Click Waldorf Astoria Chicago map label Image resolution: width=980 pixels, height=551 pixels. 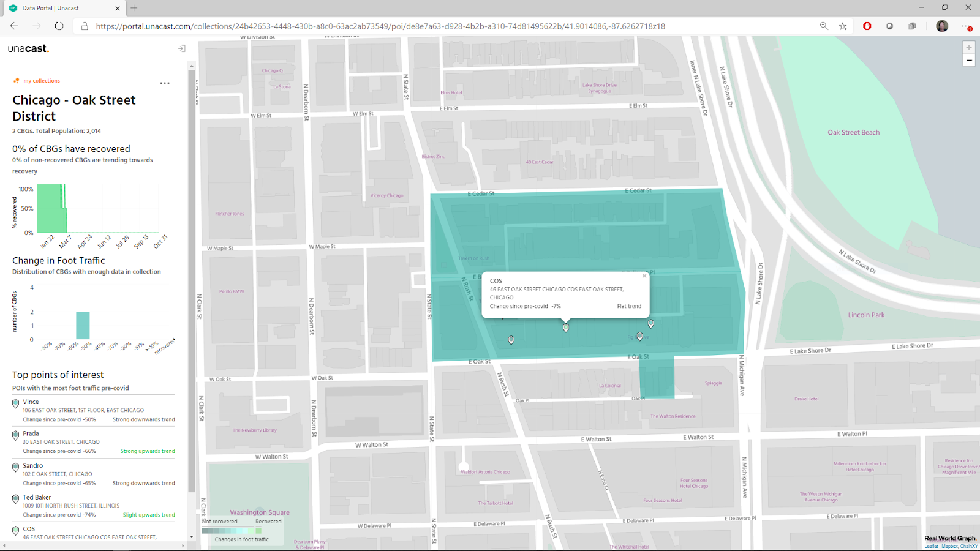[485, 472]
